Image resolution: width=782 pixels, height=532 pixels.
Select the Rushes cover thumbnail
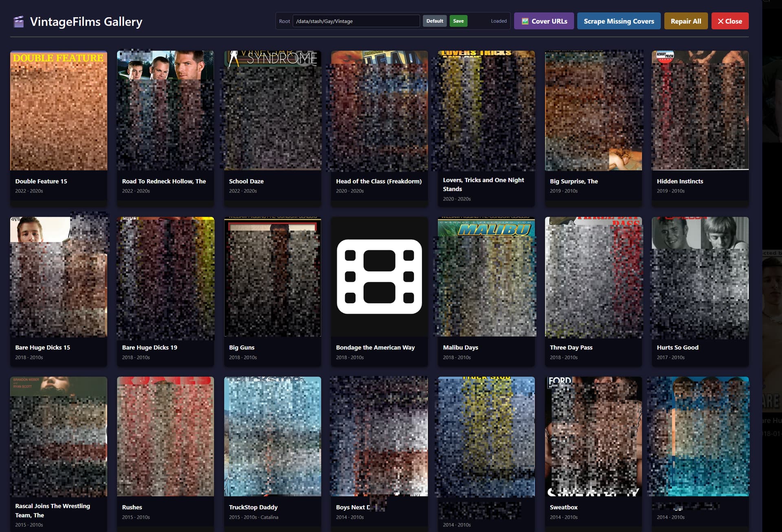tap(165, 437)
